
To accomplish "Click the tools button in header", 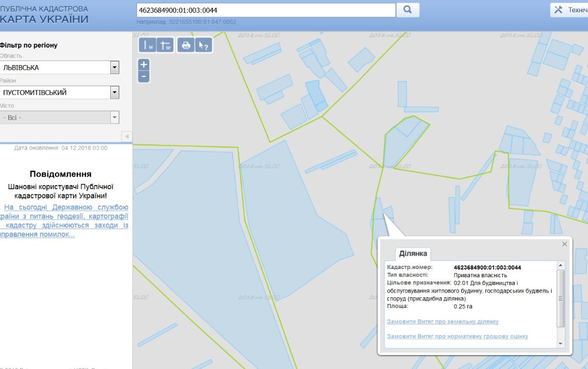I will pos(569,10).
